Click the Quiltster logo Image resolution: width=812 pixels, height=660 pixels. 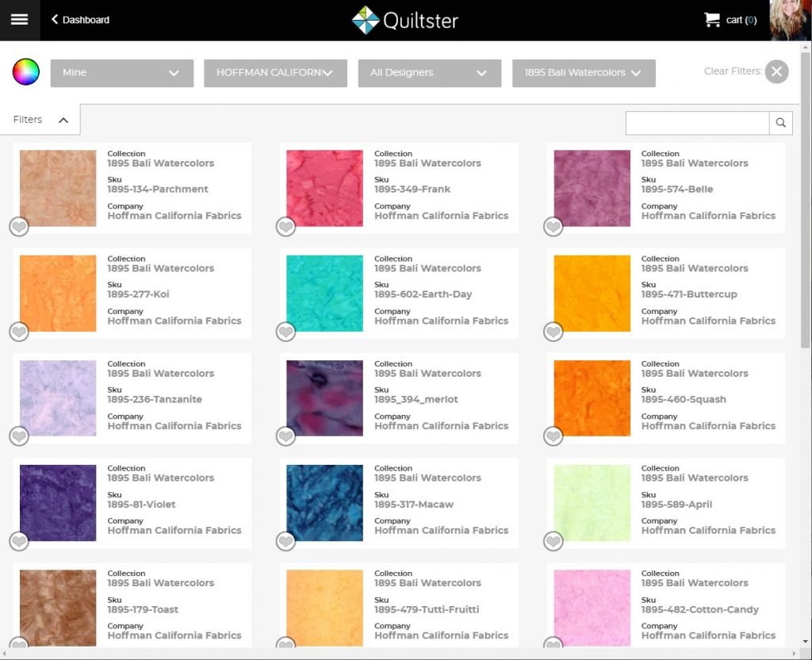tap(405, 20)
